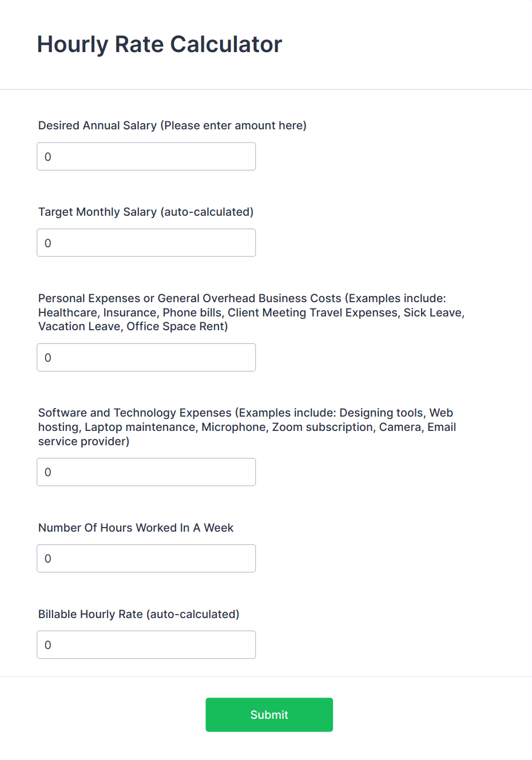
Task: Click the zero in the technology expenses box
Action: (x=48, y=472)
